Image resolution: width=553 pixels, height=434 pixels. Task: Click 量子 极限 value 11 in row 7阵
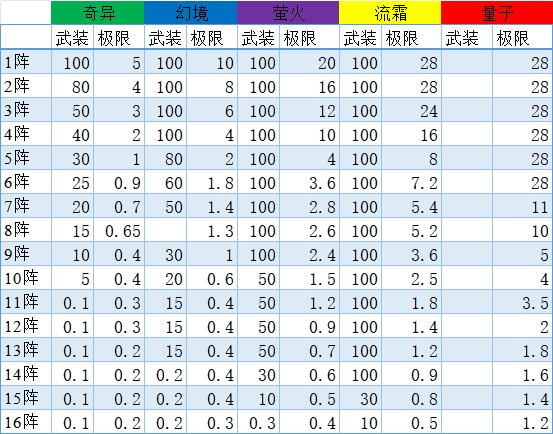click(522, 206)
